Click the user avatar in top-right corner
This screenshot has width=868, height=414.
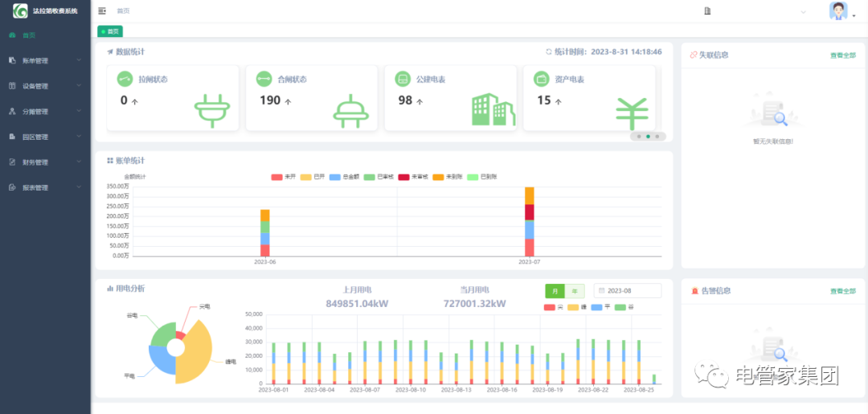(x=838, y=11)
